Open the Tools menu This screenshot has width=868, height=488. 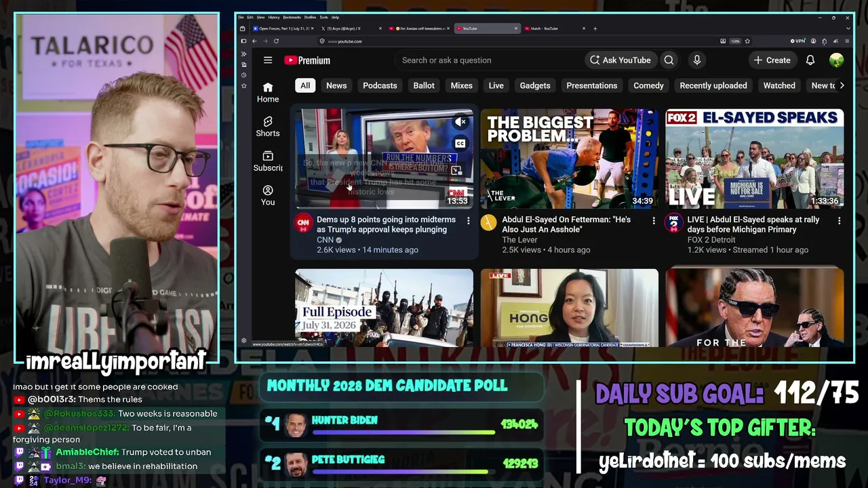324,17
